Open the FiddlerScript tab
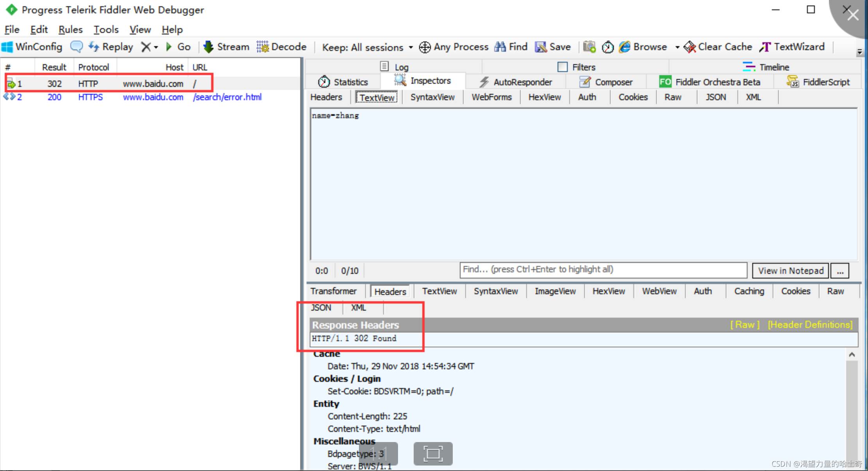This screenshot has width=868, height=471. click(x=818, y=82)
